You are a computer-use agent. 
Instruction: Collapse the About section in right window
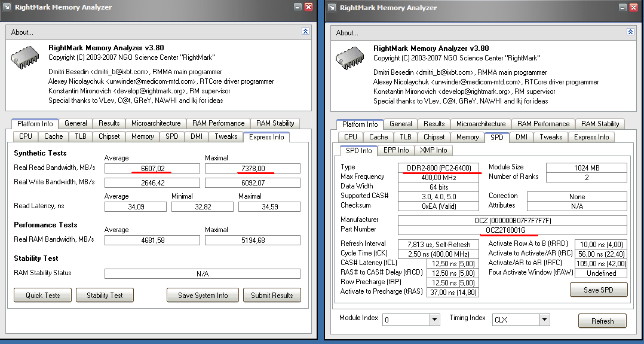(630, 32)
